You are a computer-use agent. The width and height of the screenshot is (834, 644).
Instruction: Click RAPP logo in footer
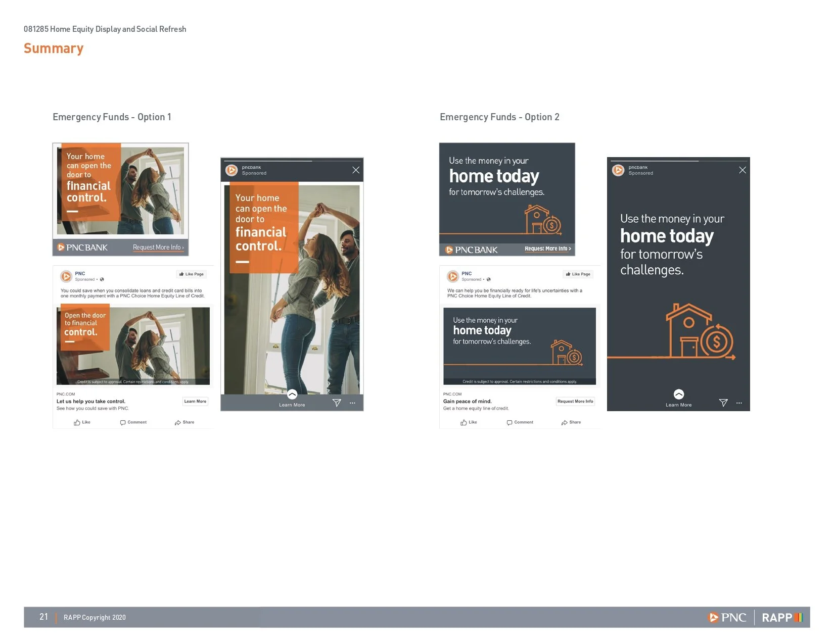pyautogui.click(x=782, y=617)
